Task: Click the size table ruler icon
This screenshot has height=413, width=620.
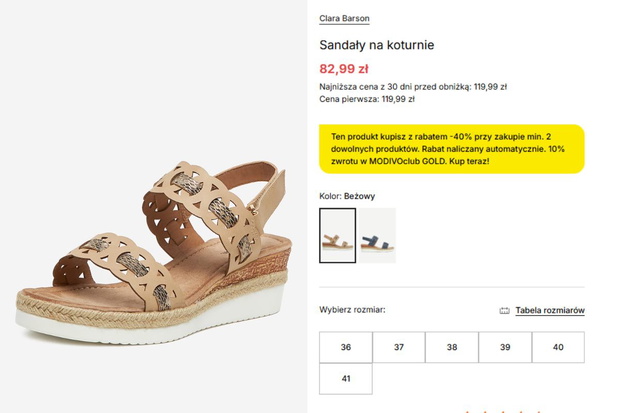Action: pos(504,311)
